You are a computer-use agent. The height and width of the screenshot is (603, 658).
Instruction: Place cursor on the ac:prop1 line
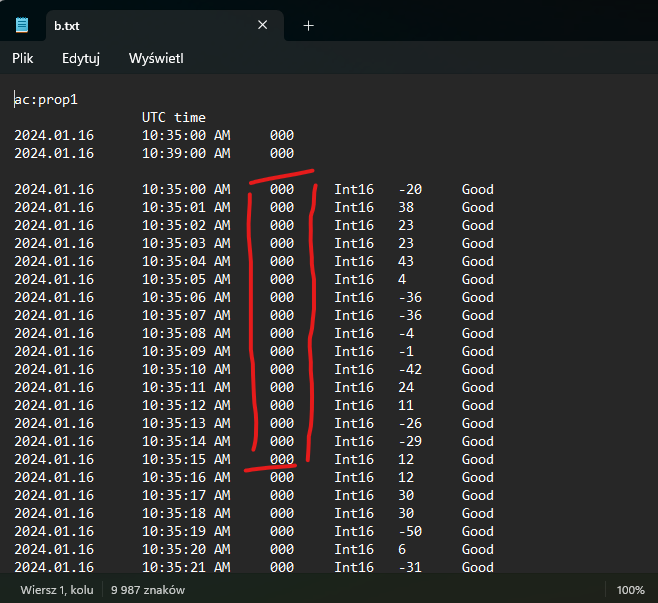(x=46, y=100)
